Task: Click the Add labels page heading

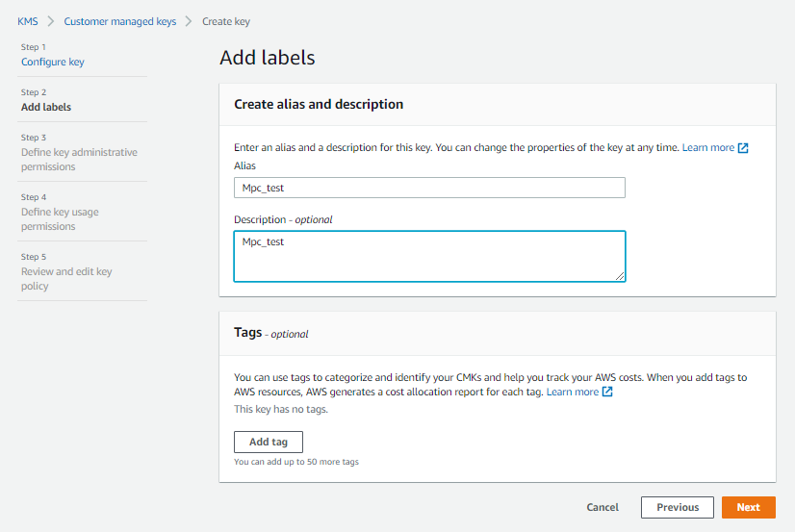Action: point(268,58)
